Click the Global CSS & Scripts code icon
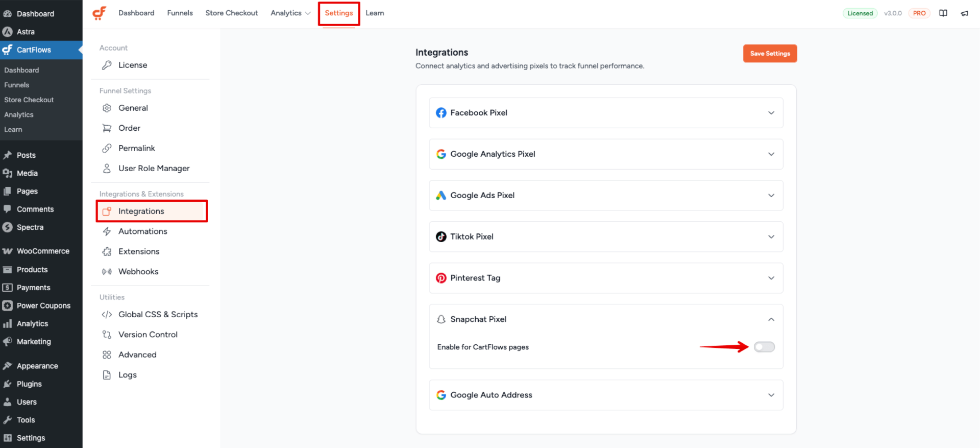Image resolution: width=980 pixels, height=448 pixels. [x=107, y=315]
